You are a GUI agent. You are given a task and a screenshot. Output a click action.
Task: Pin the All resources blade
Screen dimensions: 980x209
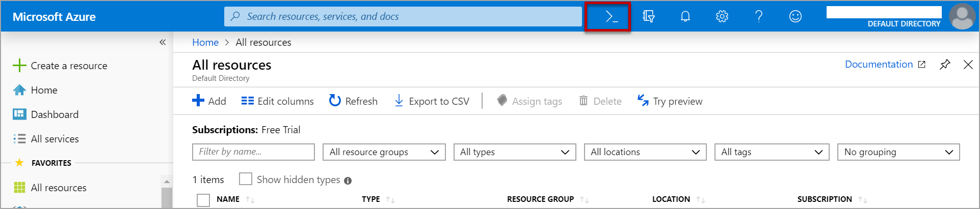click(x=944, y=65)
